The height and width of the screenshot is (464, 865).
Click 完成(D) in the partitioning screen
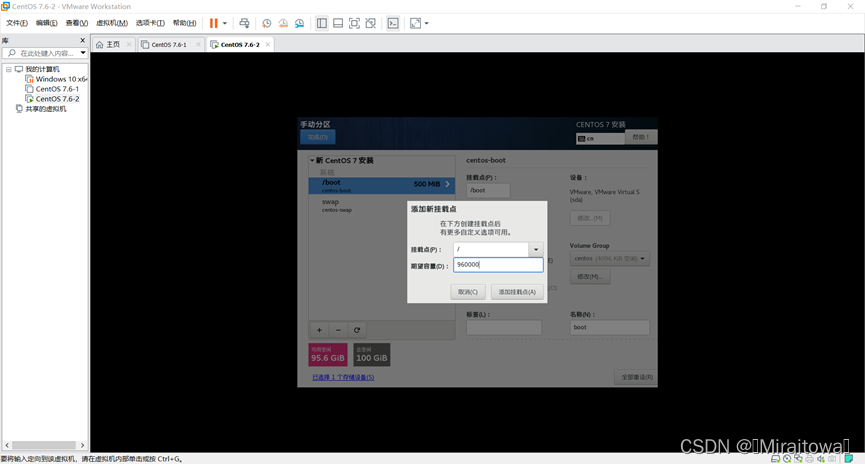(318, 137)
